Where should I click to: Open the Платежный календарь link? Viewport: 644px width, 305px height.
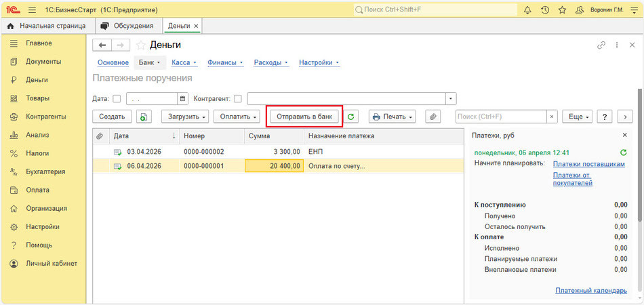pyautogui.click(x=591, y=291)
